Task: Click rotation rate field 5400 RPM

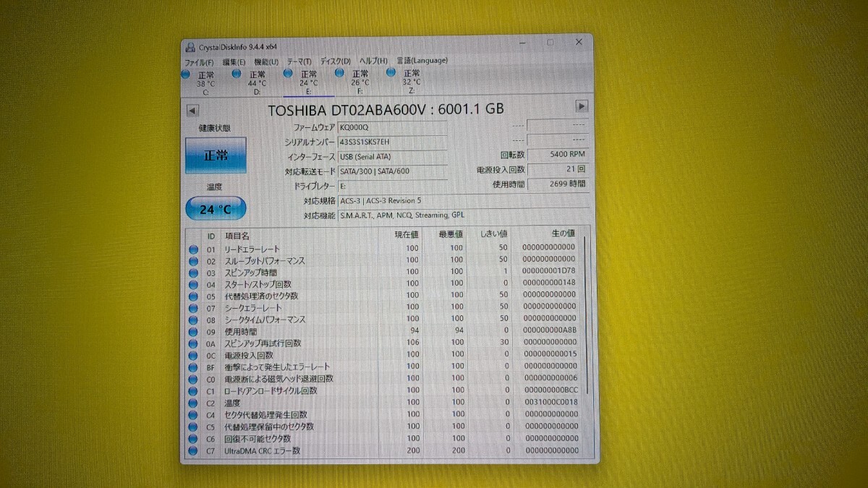Action: click(x=558, y=155)
